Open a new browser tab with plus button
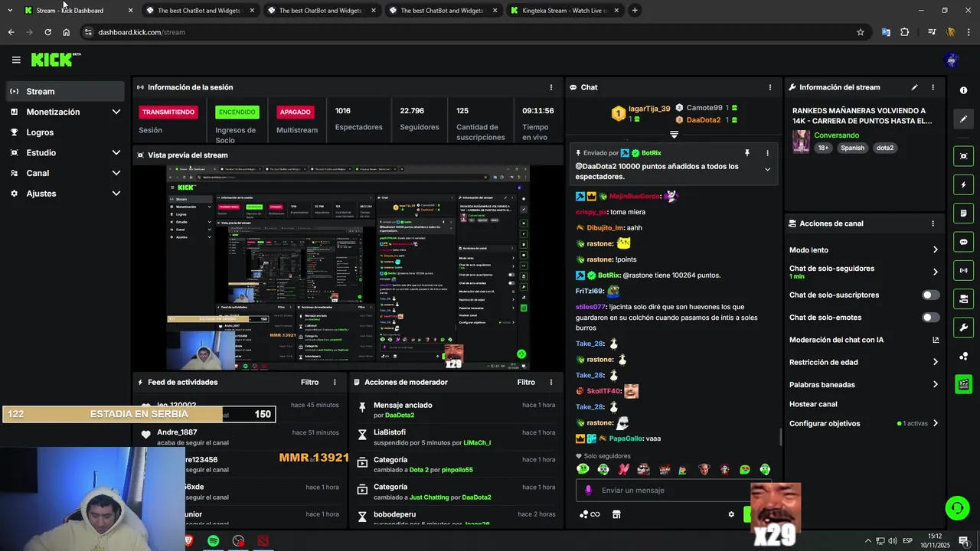Viewport: 980px width, 551px height. click(635, 11)
